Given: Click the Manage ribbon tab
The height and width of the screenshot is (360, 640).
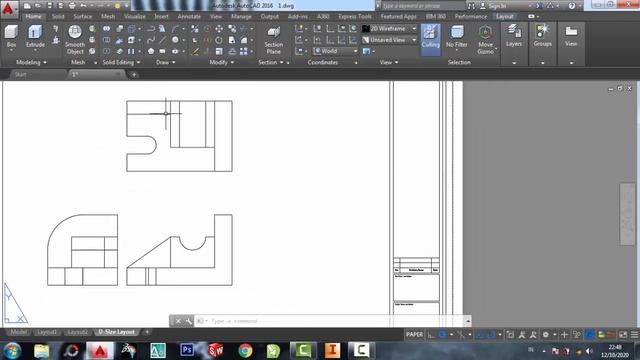Looking at the screenshot, I should [241, 17].
